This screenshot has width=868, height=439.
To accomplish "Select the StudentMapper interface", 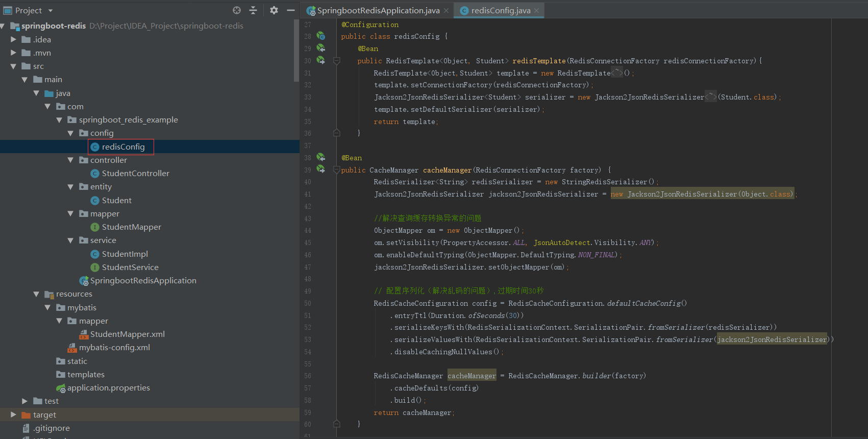I will click(x=131, y=227).
